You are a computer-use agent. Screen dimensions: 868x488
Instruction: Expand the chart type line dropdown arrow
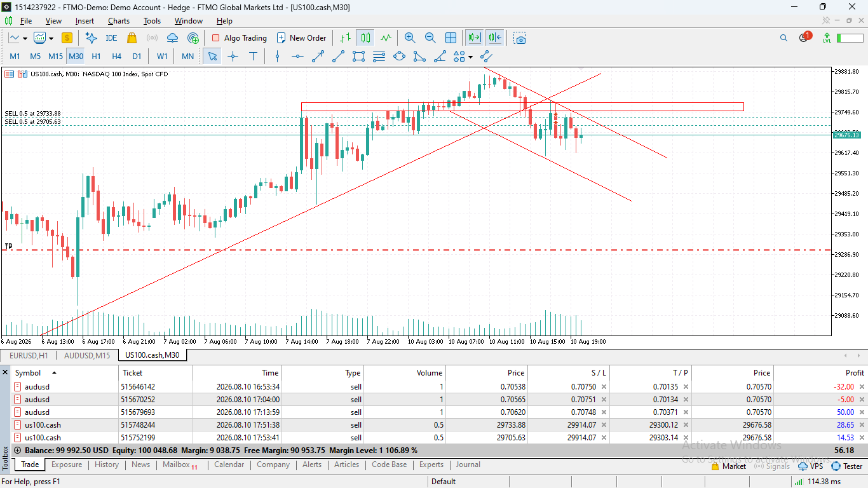[25, 38]
